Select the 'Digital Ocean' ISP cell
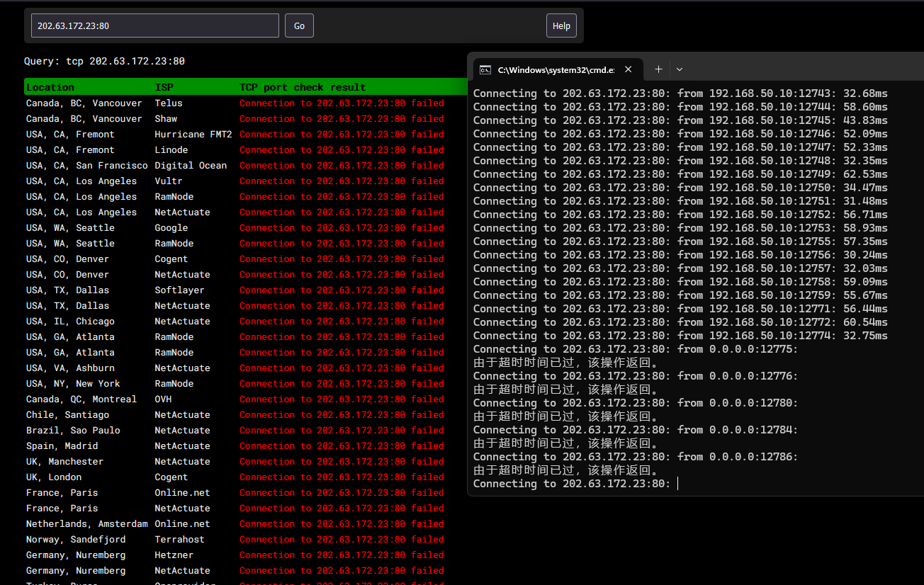Image resolution: width=924 pixels, height=585 pixels. [191, 166]
